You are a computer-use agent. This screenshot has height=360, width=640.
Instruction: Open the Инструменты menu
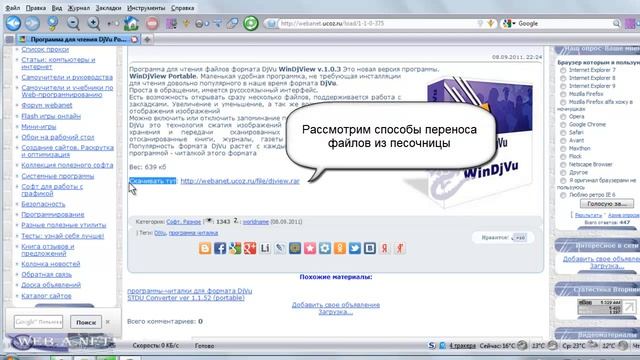[146, 8]
